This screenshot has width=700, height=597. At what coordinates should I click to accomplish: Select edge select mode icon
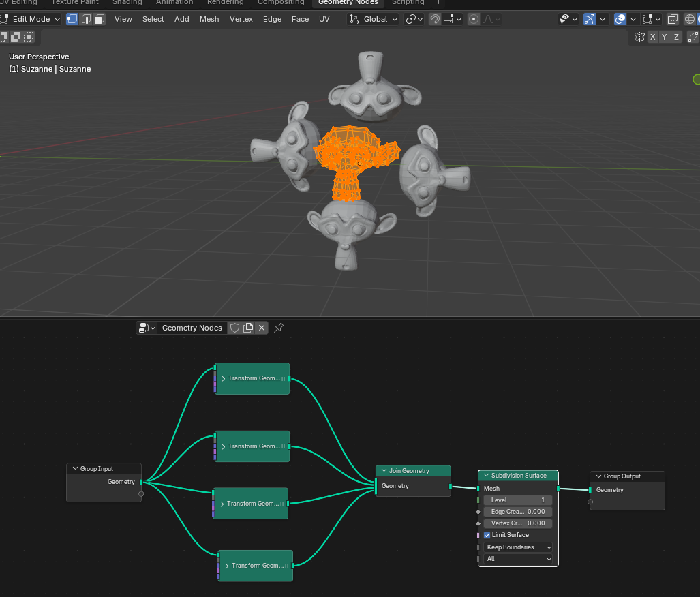click(86, 19)
